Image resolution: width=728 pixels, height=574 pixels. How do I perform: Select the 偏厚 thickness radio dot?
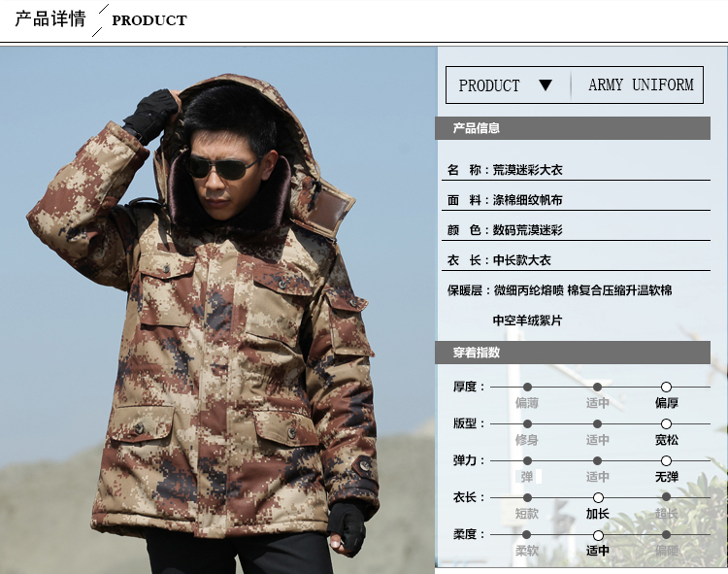[666, 387]
